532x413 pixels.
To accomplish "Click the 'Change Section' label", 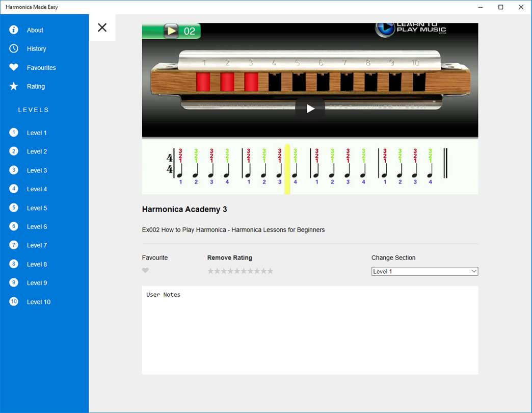I will [x=393, y=257].
